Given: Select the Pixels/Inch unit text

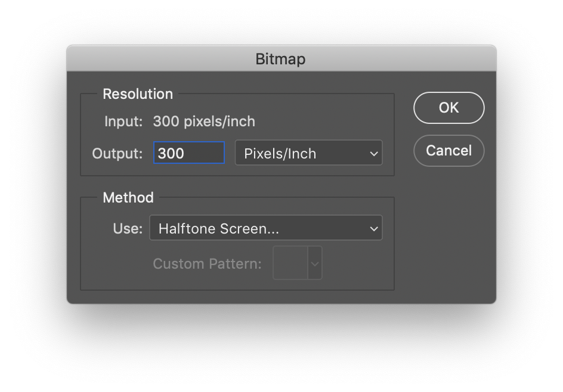Looking at the screenshot, I should [280, 154].
